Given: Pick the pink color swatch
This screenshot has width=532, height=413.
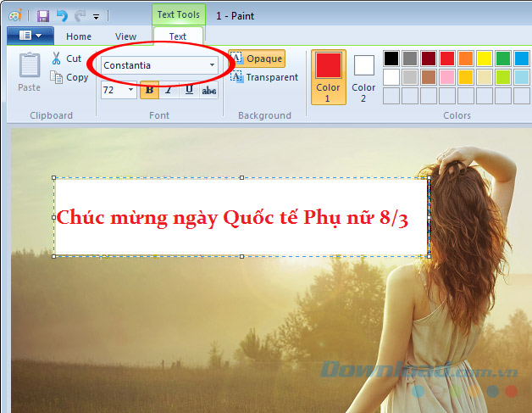Looking at the screenshot, I should 447,77.
